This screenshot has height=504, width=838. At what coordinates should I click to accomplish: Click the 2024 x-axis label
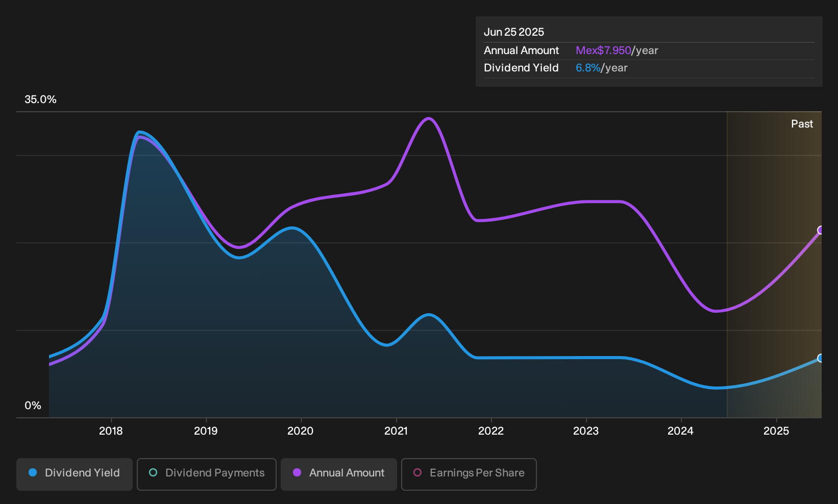click(680, 431)
